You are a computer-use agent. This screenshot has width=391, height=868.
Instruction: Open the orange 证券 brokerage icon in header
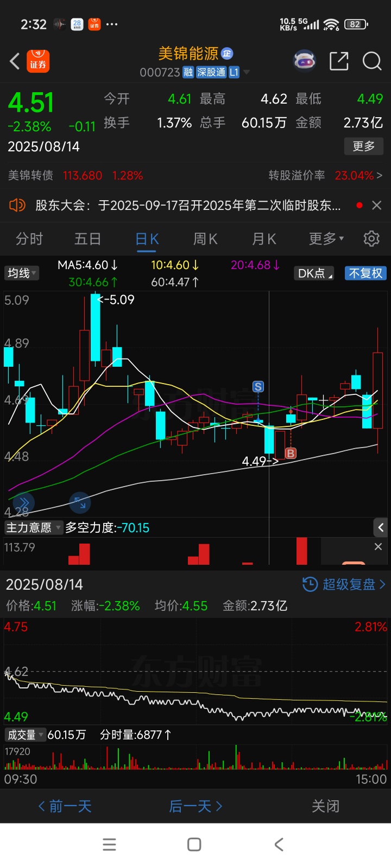pyautogui.click(x=38, y=61)
